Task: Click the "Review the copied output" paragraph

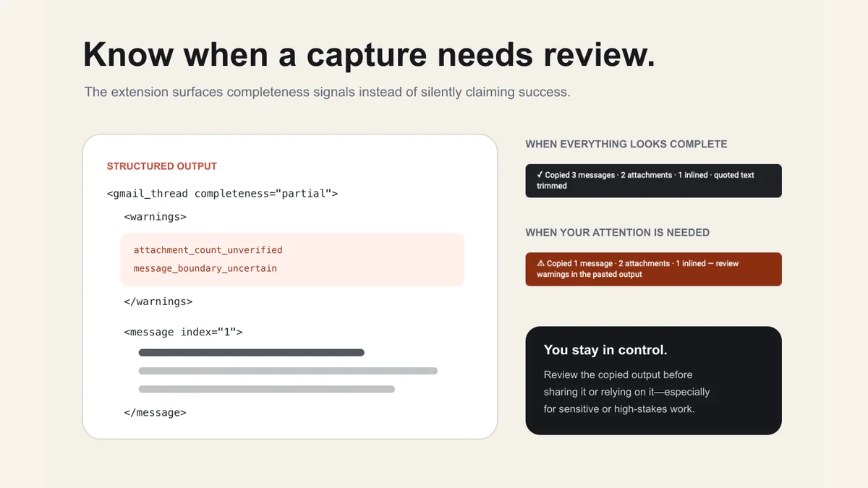Action: tap(627, 392)
